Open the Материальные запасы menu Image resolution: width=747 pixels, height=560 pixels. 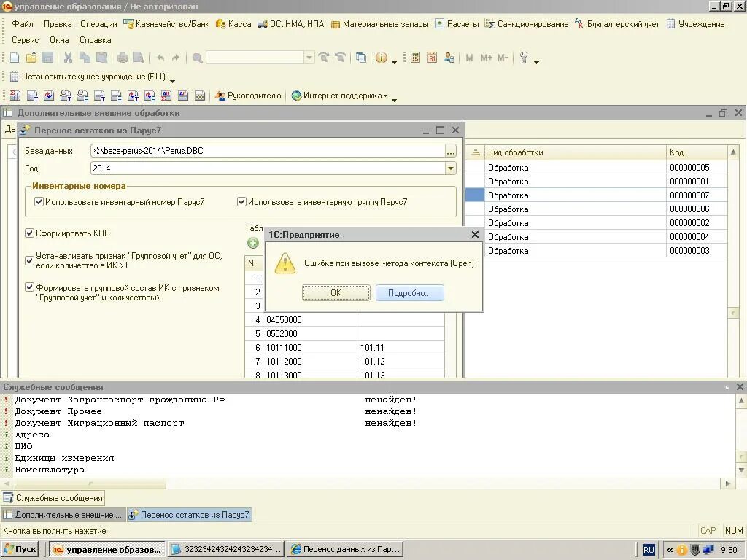(x=379, y=24)
